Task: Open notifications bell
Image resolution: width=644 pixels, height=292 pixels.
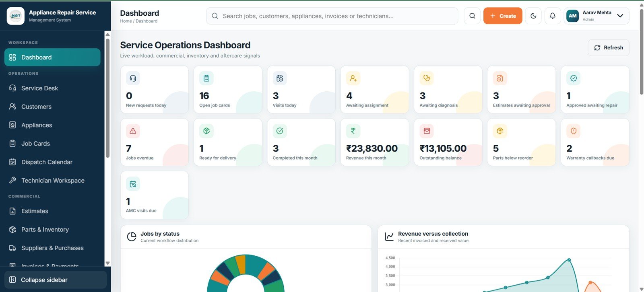Action: coord(553,16)
